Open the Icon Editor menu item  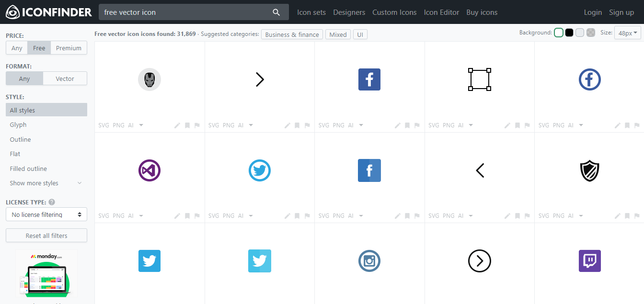click(441, 12)
